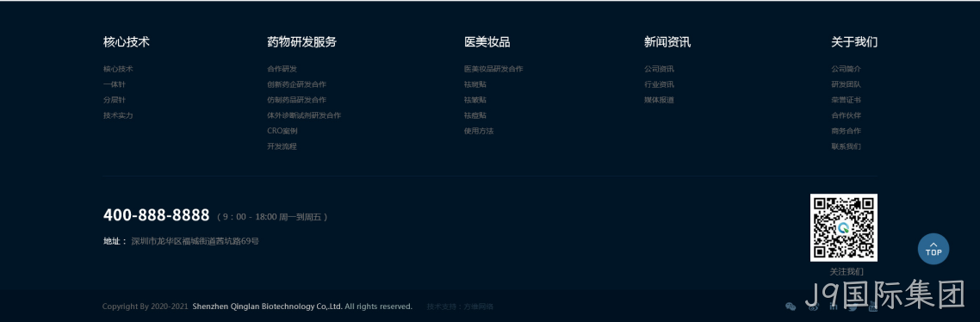Open the 媒体报道 link

pos(660,100)
